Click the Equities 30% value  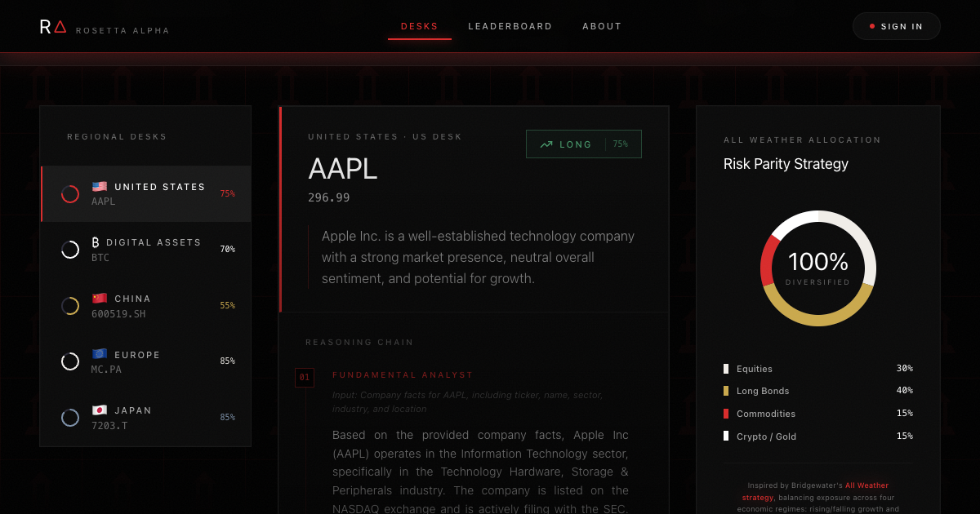[x=904, y=369]
